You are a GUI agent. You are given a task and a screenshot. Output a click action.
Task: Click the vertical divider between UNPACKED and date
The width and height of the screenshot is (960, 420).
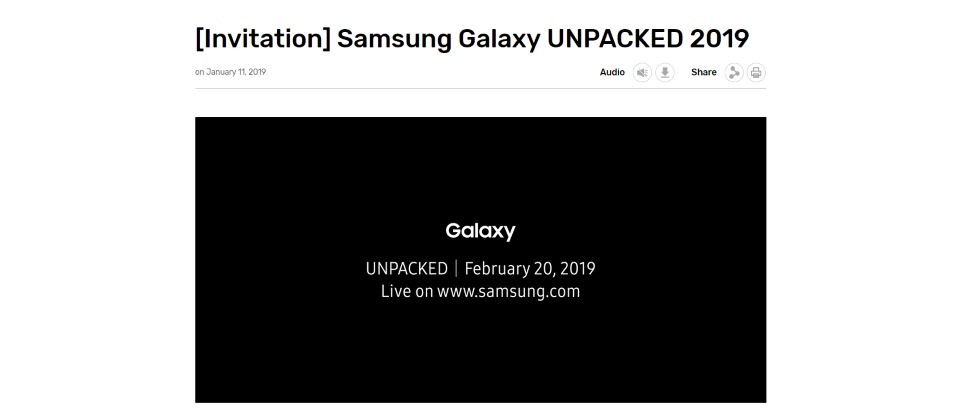coord(456,269)
